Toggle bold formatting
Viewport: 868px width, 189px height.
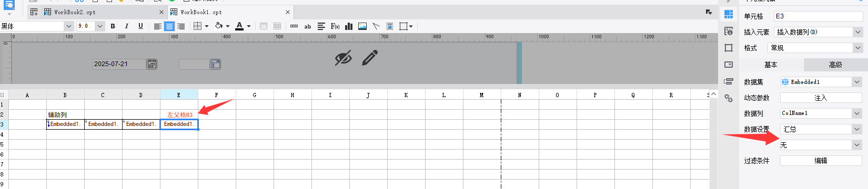pyautogui.click(x=113, y=26)
